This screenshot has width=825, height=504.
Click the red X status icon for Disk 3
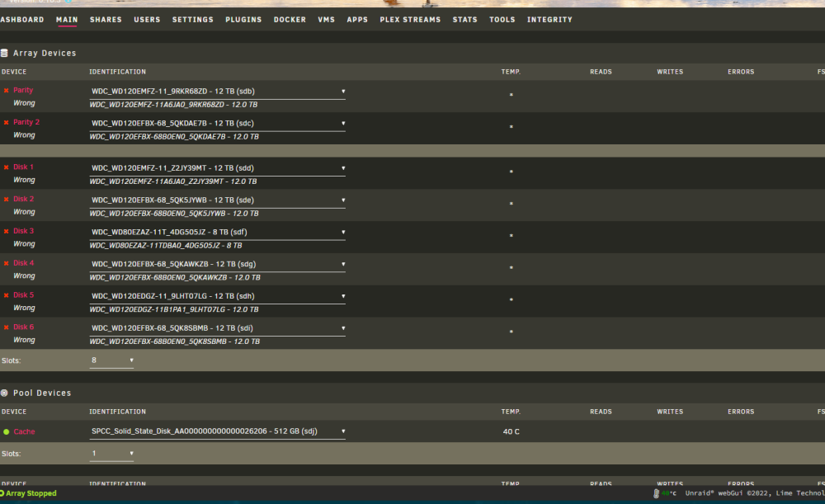(x=7, y=232)
